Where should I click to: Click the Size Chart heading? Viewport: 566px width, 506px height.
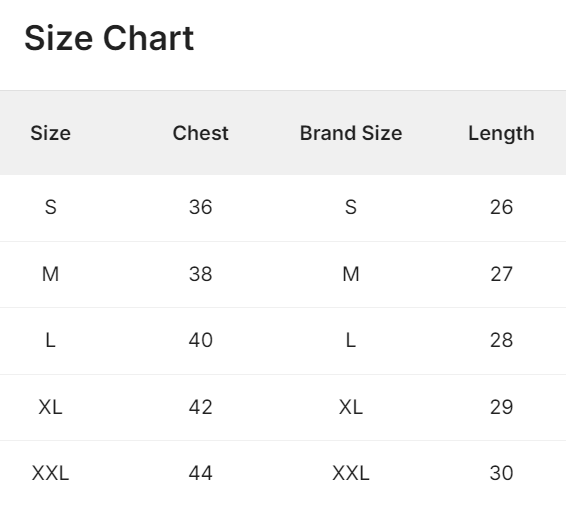pyautogui.click(x=109, y=38)
